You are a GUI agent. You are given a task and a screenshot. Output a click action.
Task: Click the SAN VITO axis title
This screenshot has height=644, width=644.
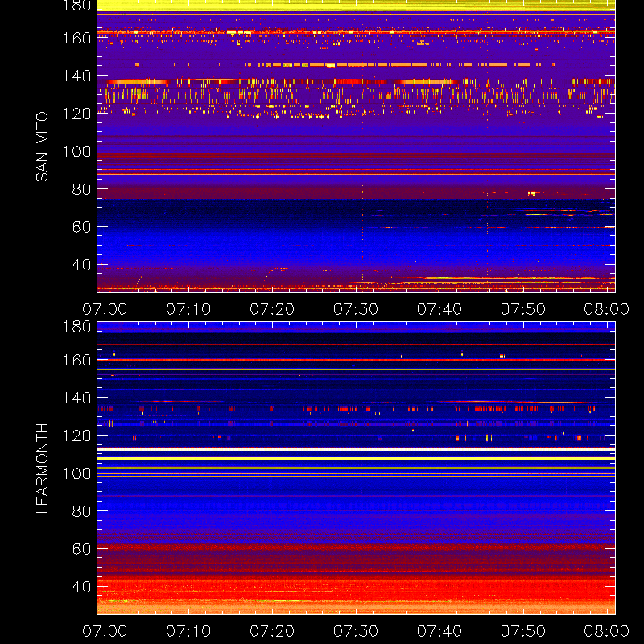tap(42, 147)
